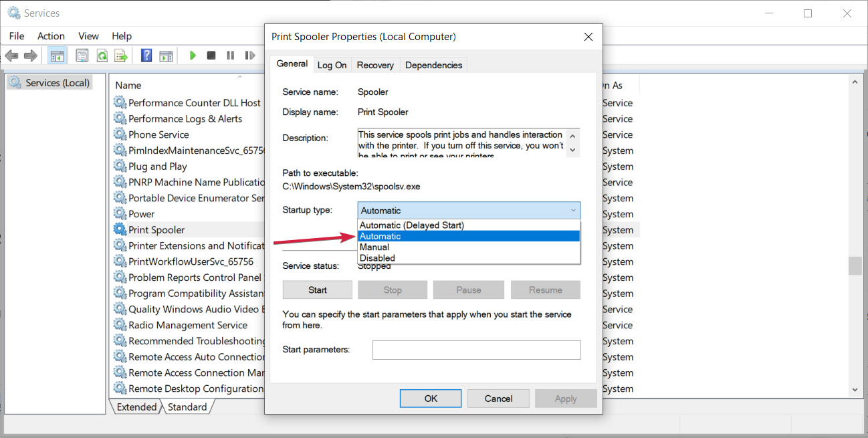Click the gear icon beside Performance Counter DLL Host
868x438 pixels.
120,102
